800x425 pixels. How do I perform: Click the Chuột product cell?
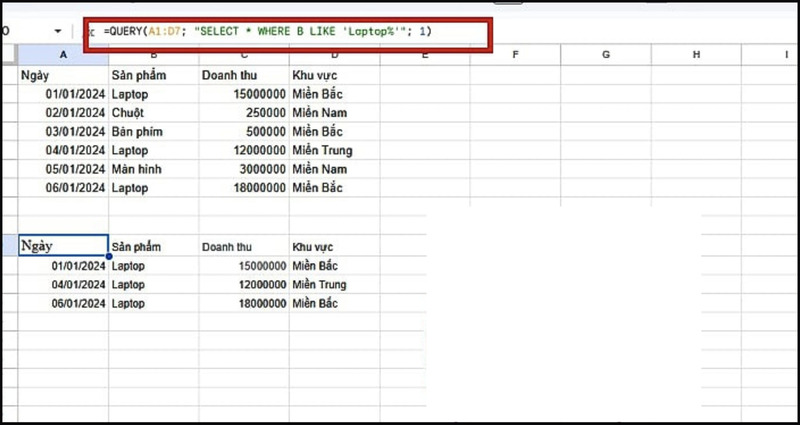click(x=154, y=113)
